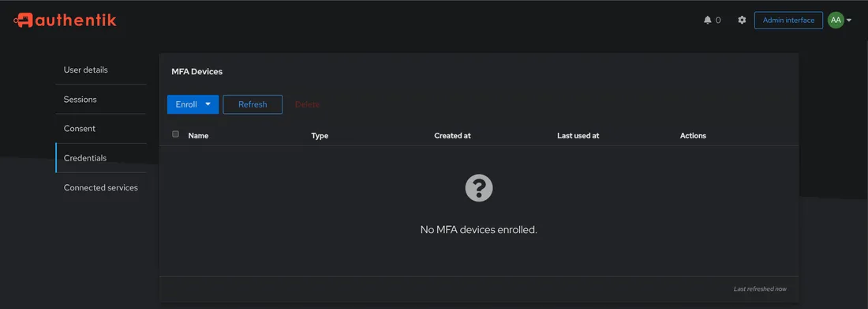Open the Admin interface
Screen dimensions: 868x309
point(788,20)
